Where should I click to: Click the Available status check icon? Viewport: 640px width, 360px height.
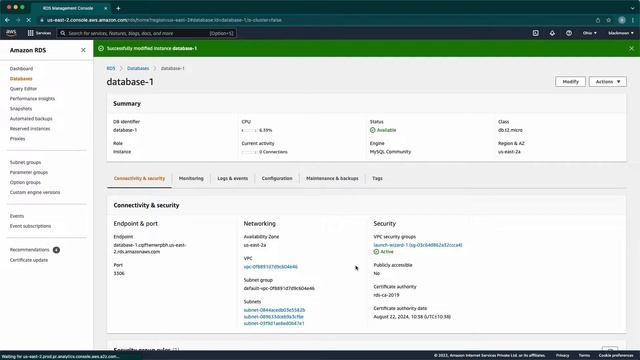372,130
